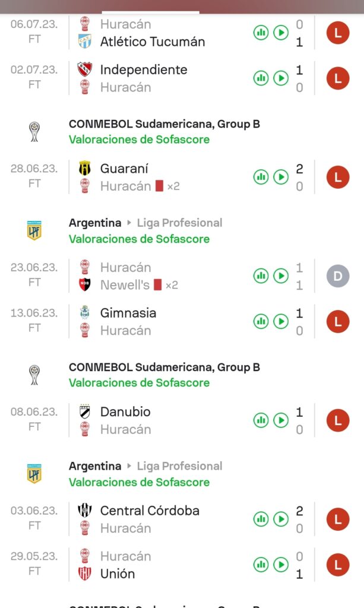Open the Liga Profesional logo above Newell's match
The width and height of the screenshot is (364, 608).
click(x=34, y=230)
